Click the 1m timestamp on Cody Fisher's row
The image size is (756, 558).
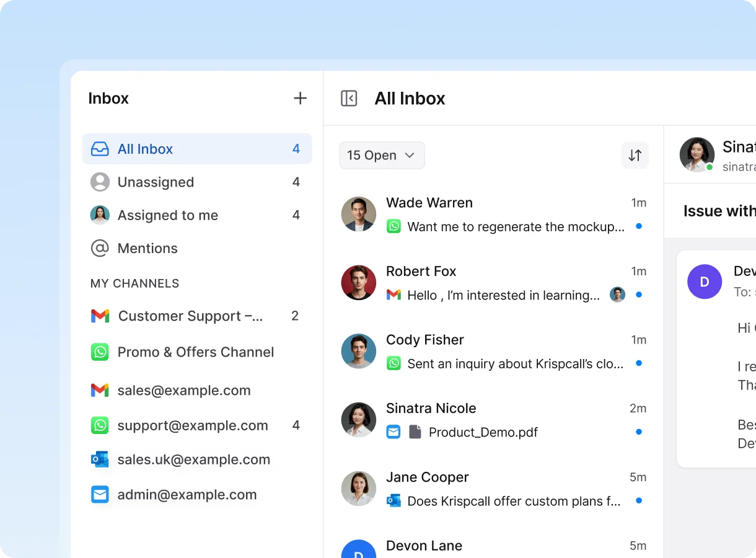[x=639, y=340]
